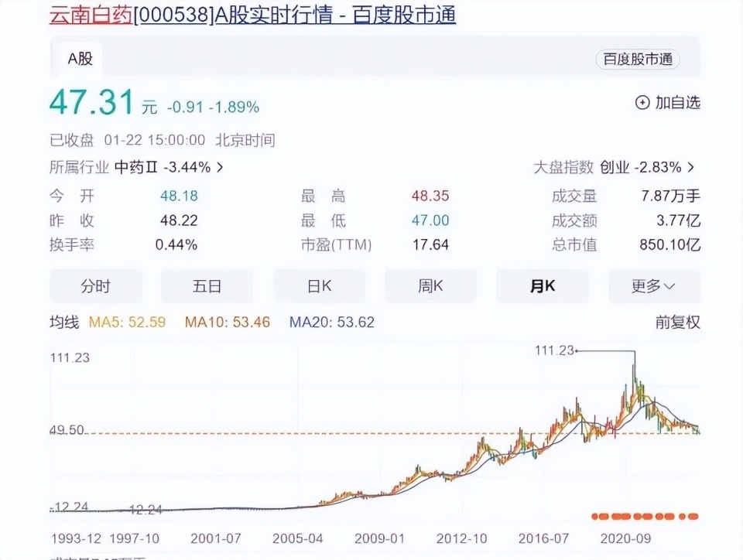Open the 前复权 adjustment selector
This screenshot has width=743, height=560.
(678, 323)
